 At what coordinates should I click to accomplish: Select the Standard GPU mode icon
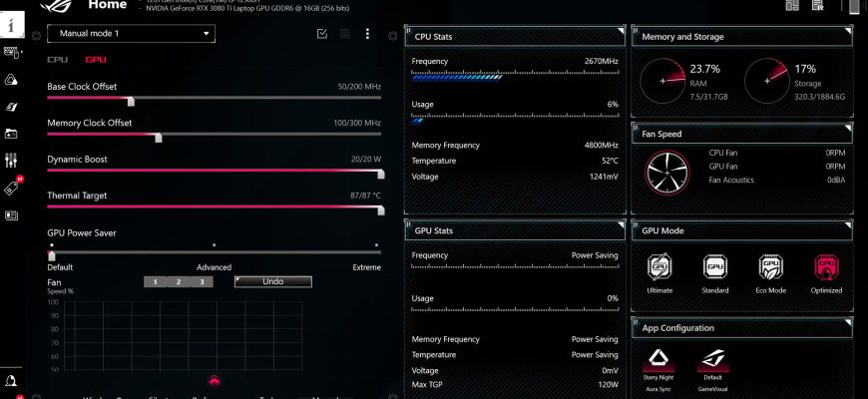point(715,266)
